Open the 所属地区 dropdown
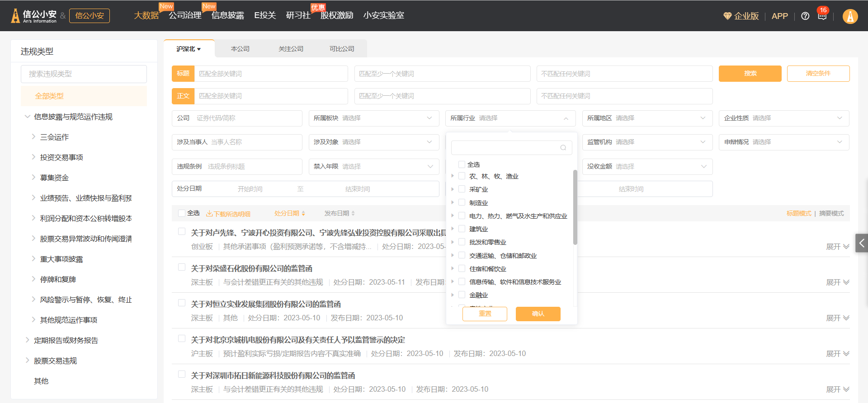The image size is (868, 403). click(647, 118)
